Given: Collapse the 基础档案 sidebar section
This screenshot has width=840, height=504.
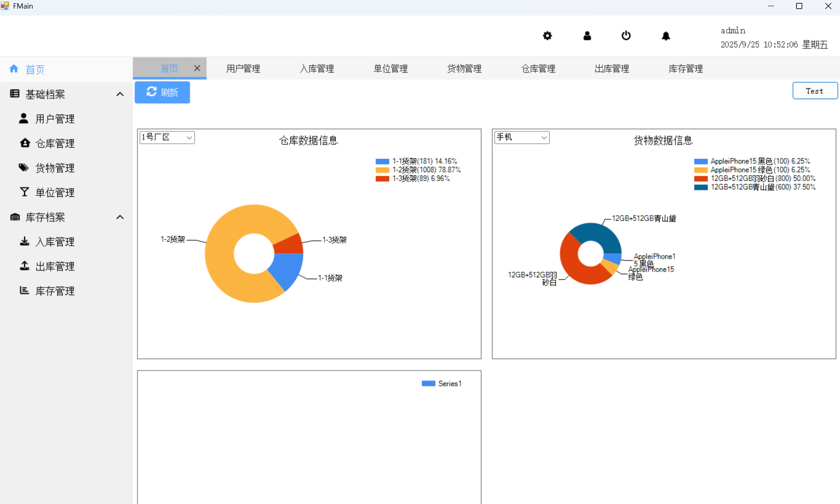Looking at the screenshot, I should point(120,94).
